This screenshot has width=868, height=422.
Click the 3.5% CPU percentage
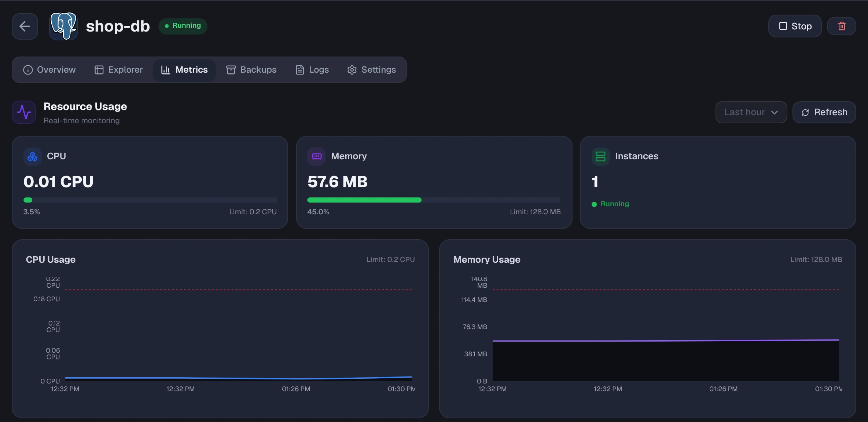pos(32,212)
